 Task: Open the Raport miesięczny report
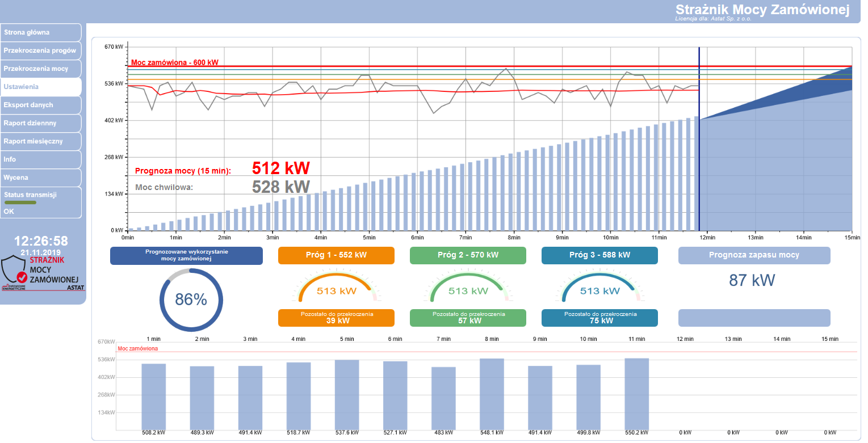pos(40,141)
